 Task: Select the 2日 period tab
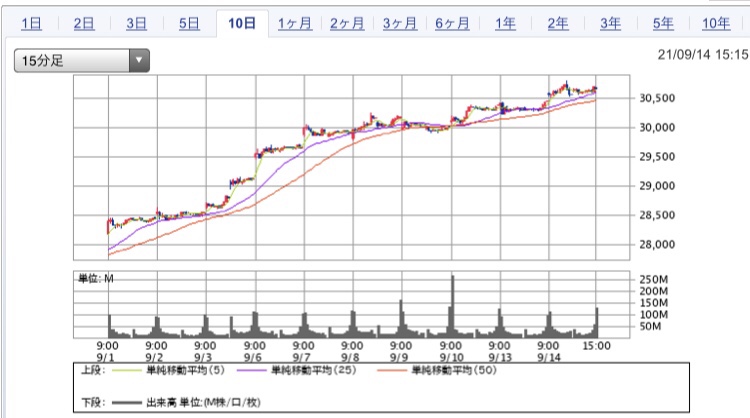[x=84, y=23]
